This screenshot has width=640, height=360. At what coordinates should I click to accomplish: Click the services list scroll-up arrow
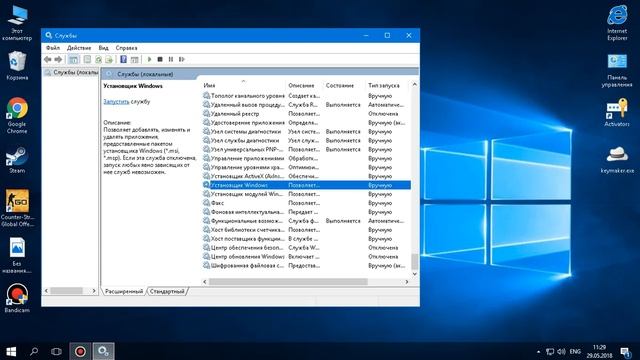pyautogui.click(x=415, y=84)
